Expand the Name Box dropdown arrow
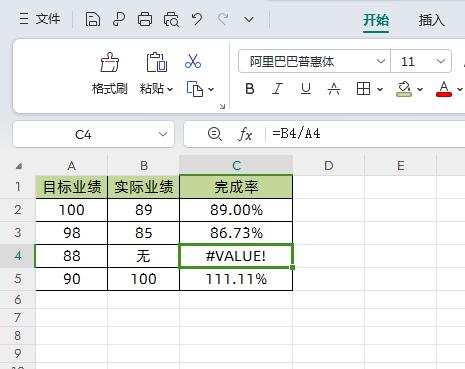 pos(163,134)
